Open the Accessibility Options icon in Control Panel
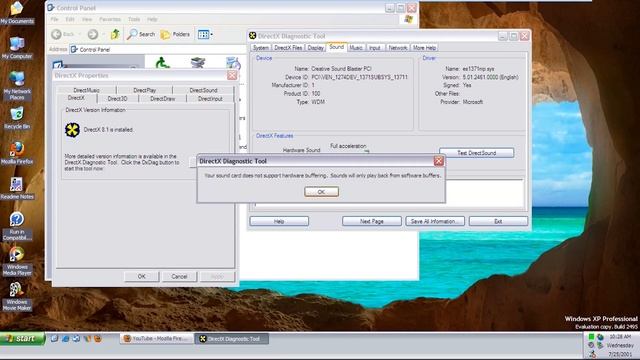 pos(162,63)
